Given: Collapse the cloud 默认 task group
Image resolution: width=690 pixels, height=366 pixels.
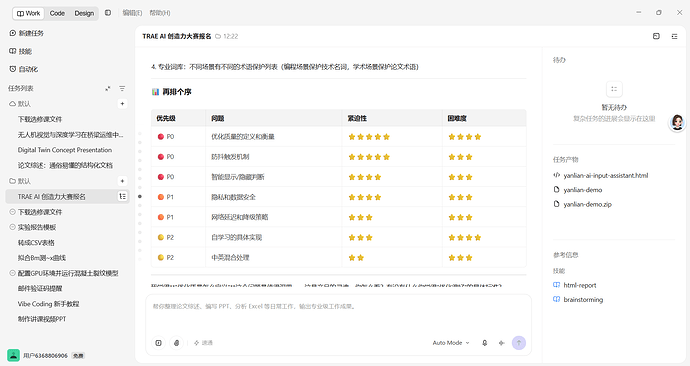Looking at the screenshot, I should click(x=20, y=104).
